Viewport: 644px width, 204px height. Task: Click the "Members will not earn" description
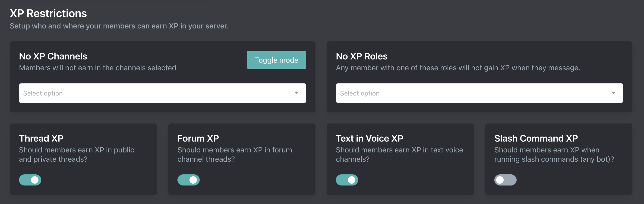[x=98, y=68]
